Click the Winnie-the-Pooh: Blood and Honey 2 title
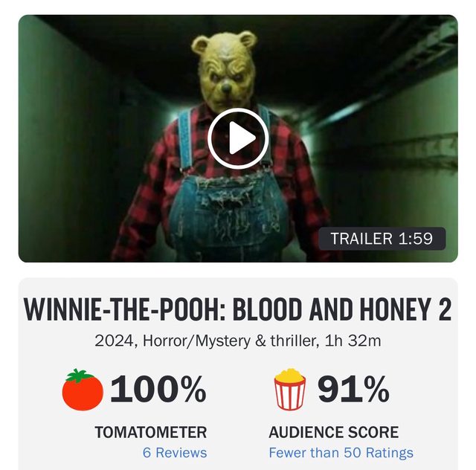Viewport: 476px width, 470px height. click(238, 309)
